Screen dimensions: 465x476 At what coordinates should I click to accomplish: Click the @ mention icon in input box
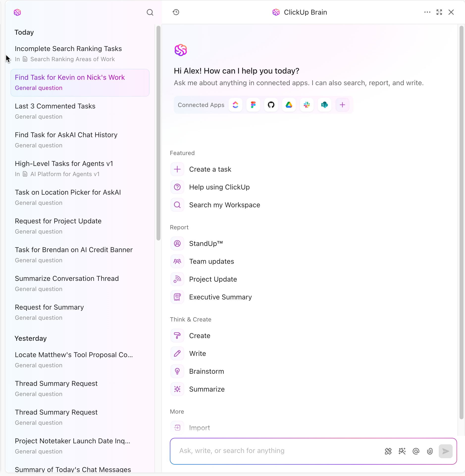click(x=416, y=451)
